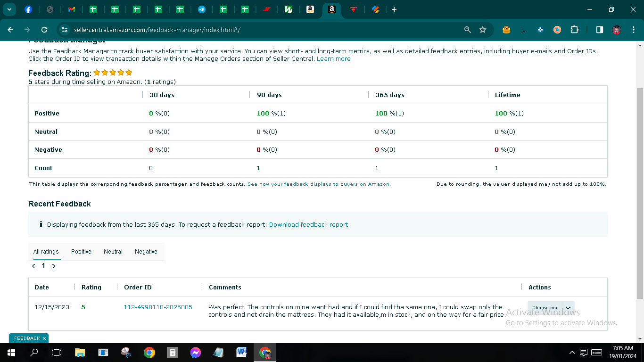Click the Feedback Rating stars
The width and height of the screenshot is (644, 362).
113,73
